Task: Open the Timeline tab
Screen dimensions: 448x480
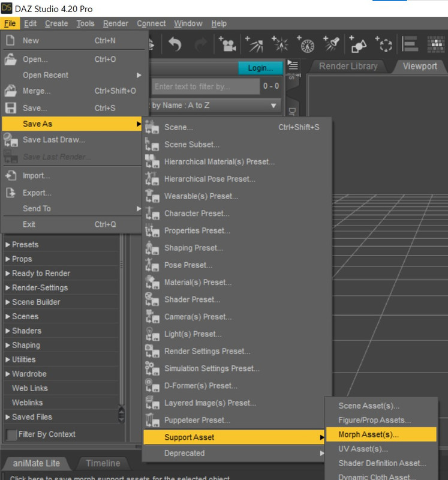Action: 103,463
